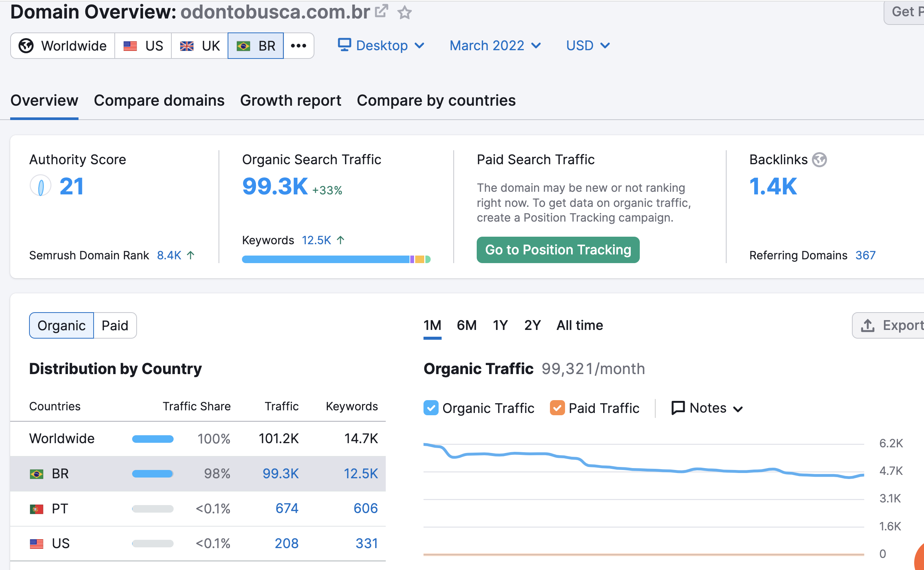
Task: Select BR database tab
Action: click(256, 46)
